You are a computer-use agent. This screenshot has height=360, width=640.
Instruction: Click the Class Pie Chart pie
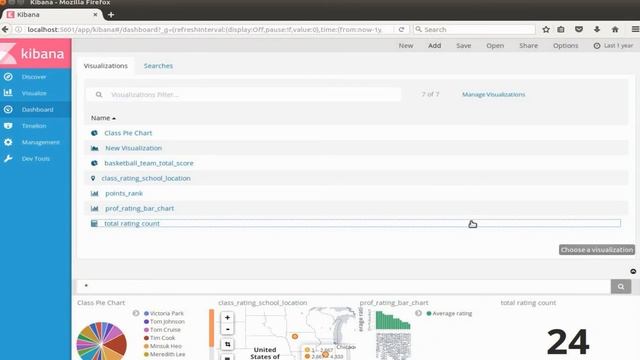click(102, 341)
